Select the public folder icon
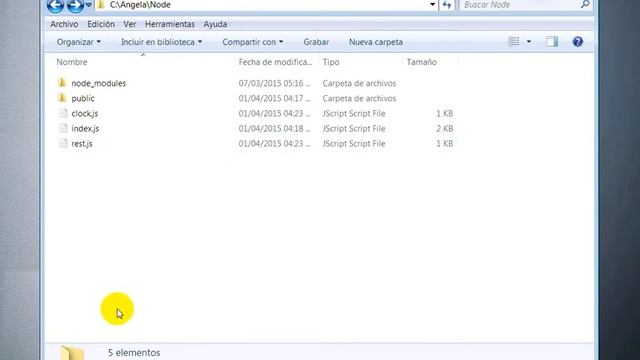 click(62, 98)
